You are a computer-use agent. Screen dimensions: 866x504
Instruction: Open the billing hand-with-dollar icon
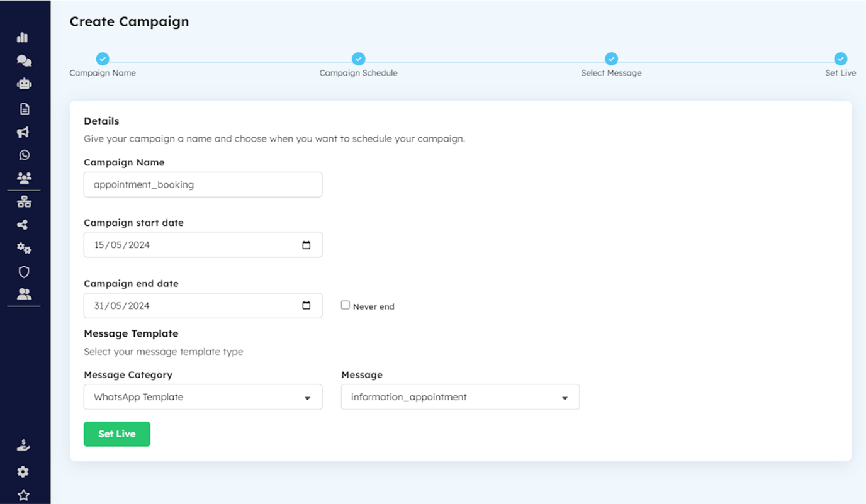[23, 444]
